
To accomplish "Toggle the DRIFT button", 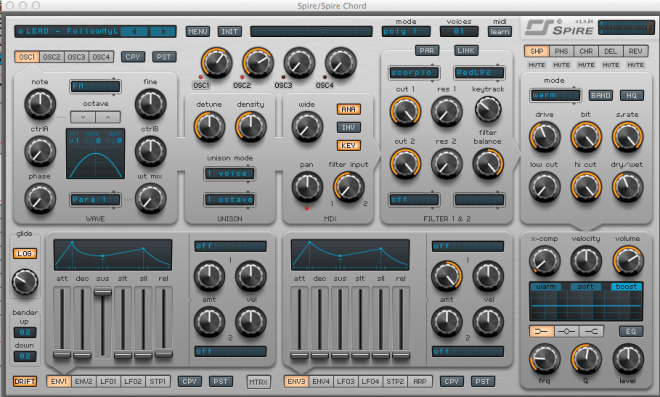I will pos(25,381).
